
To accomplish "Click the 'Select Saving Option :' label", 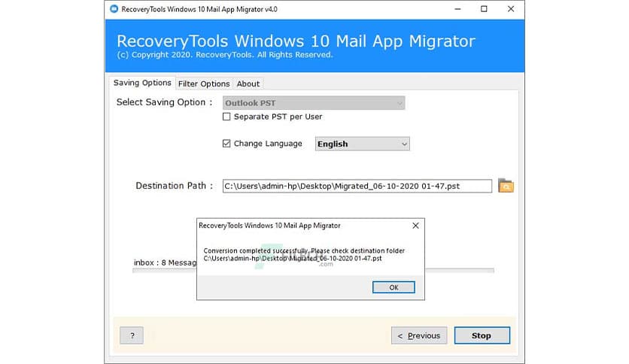I will pos(164,102).
